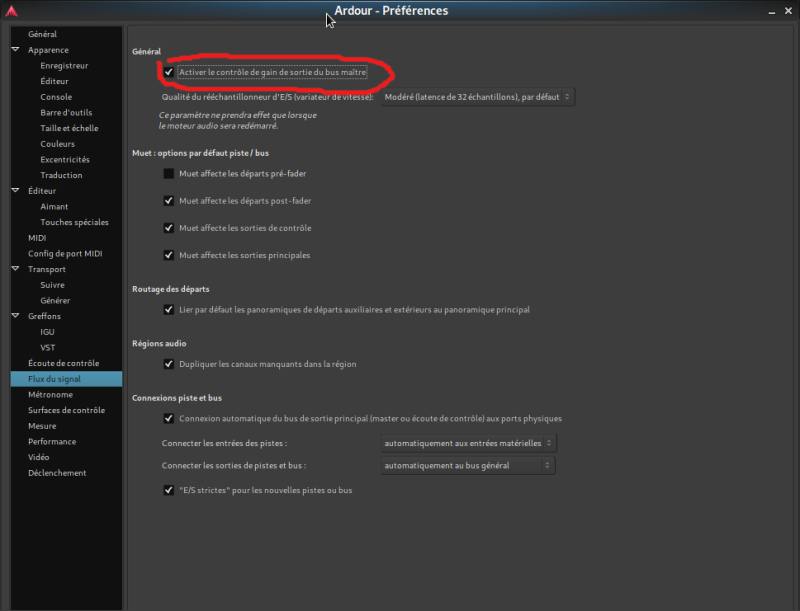Select Aimant under Éditeur

54,207
